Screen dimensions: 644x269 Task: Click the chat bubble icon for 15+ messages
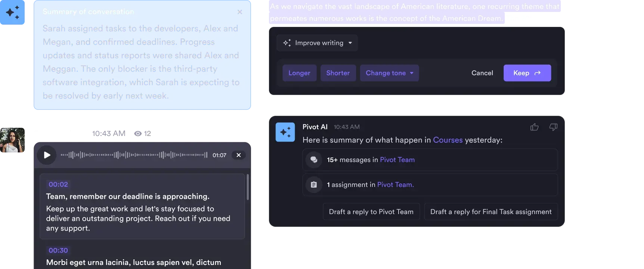click(314, 160)
